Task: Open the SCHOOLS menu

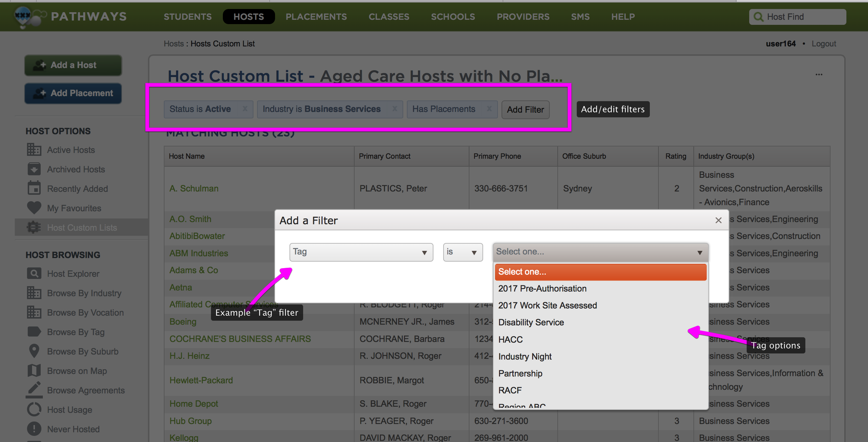Action: coord(453,17)
